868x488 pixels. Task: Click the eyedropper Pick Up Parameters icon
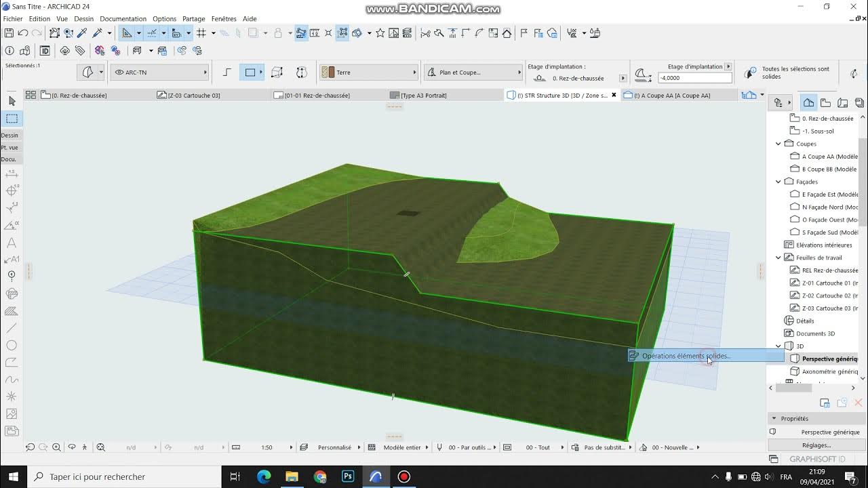pyautogui.click(x=83, y=33)
